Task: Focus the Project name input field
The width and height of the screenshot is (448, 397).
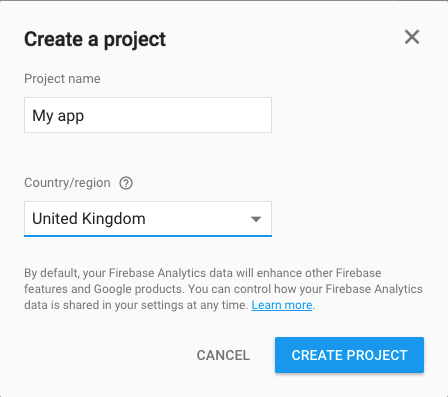Action: click(148, 115)
